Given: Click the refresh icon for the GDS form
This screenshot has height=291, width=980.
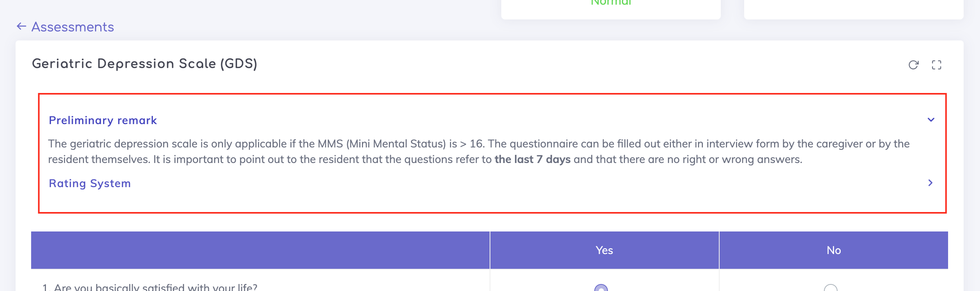Looking at the screenshot, I should pyautogui.click(x=913, y=65).
